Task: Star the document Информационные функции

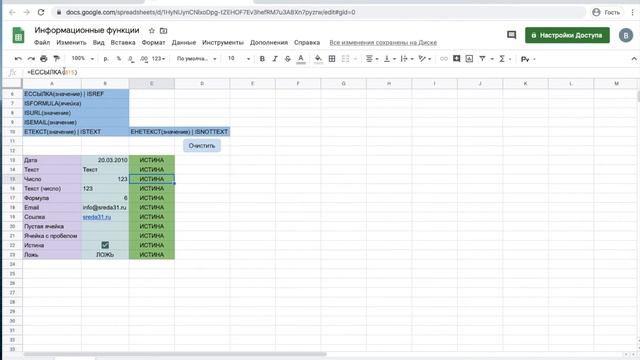Action: (151, 31)
